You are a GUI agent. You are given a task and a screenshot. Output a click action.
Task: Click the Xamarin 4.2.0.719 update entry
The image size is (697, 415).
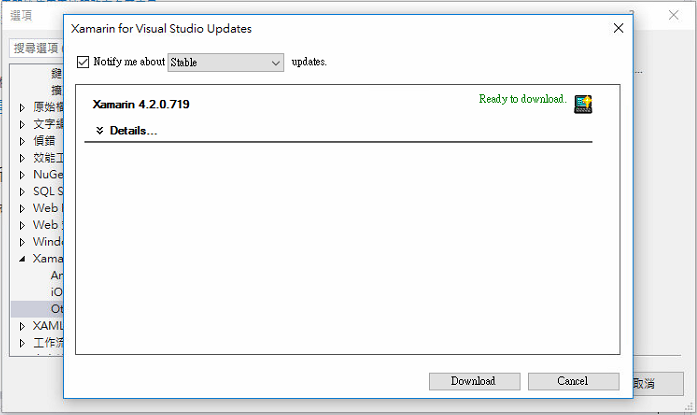pyautogui.click(x=141, y=104)
